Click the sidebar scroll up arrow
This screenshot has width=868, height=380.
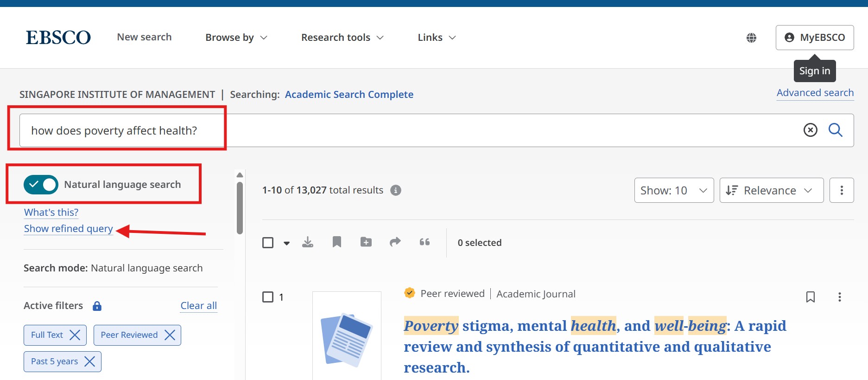(x=240, y=175)
